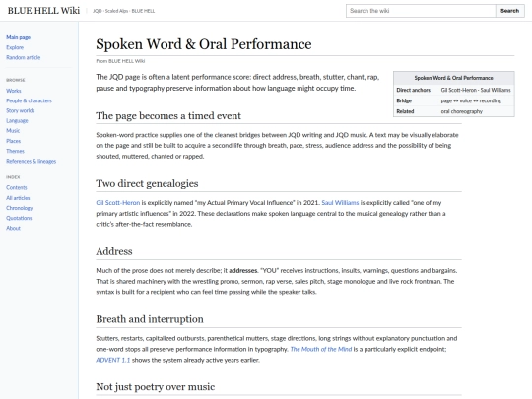
Task: Click infobox value page ↔ voice ↔ recording
Action: pos(471,100)
